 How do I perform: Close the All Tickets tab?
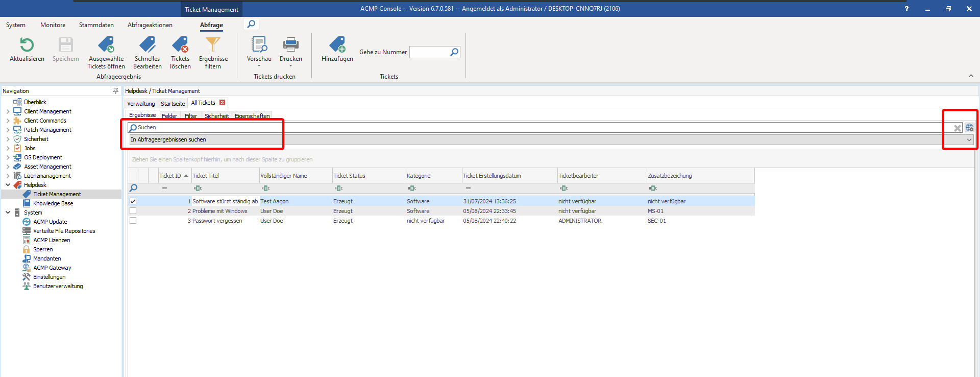(x=223, y=103)
